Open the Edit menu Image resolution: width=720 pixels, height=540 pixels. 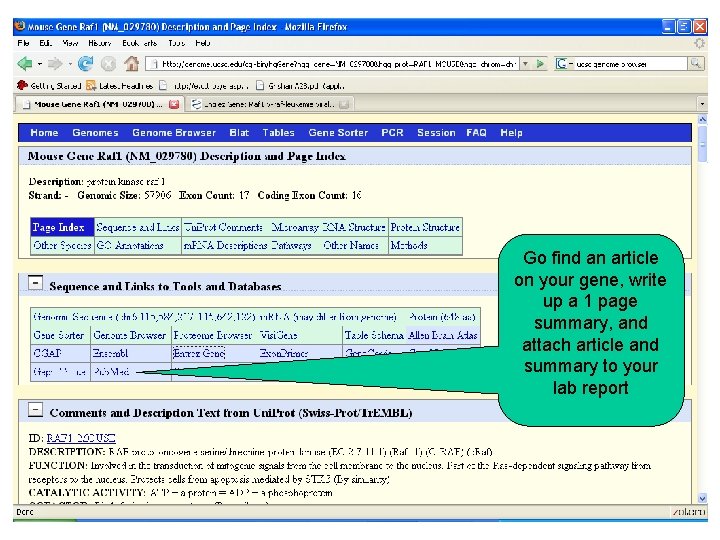(x=45, y=43)
